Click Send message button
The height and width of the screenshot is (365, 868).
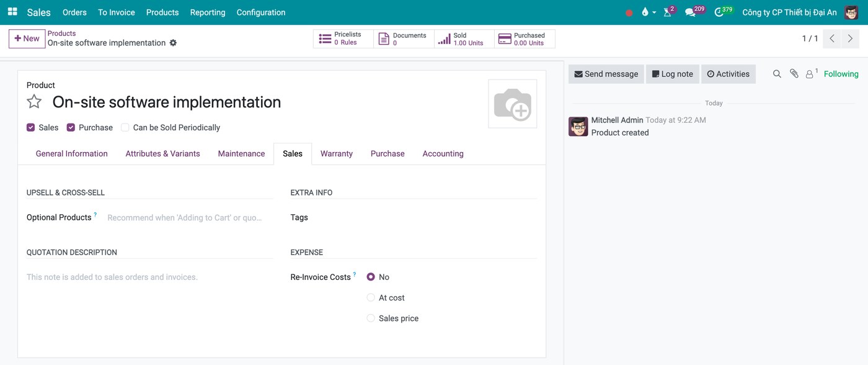click(x=606, y=74)
